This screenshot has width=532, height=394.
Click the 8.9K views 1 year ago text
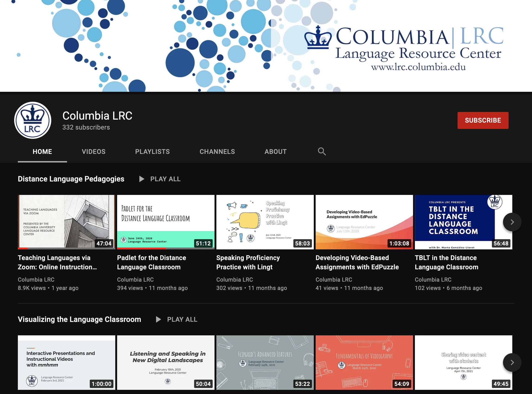pyautogui.click(x=48, y=288)
